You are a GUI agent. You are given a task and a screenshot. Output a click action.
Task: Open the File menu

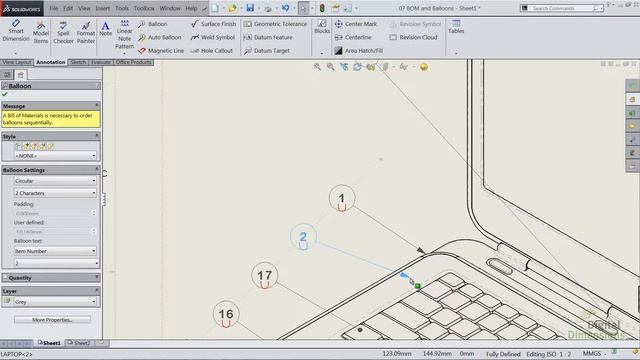point(53,8)
